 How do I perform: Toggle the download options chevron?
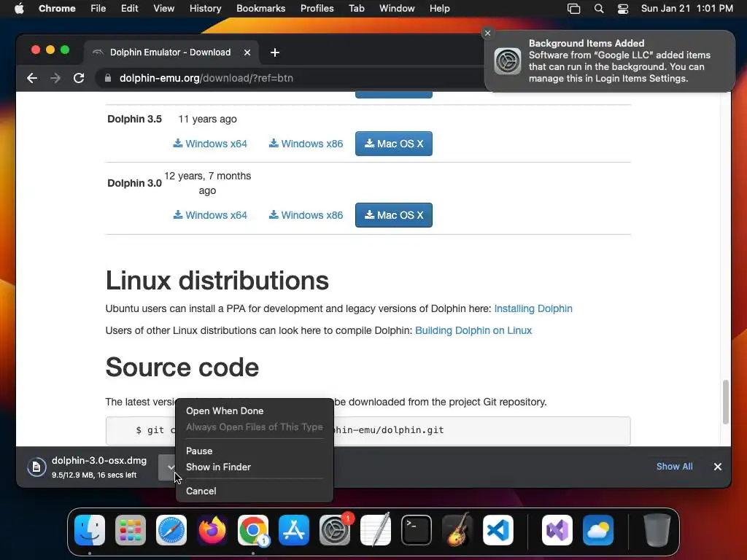[x=169, y=467]
